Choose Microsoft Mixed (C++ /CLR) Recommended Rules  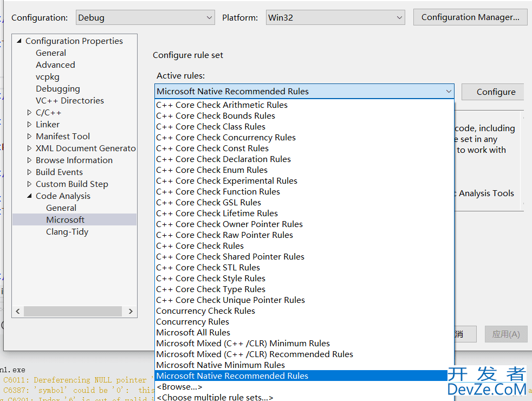pyautogui.click(x=304, y=354)
